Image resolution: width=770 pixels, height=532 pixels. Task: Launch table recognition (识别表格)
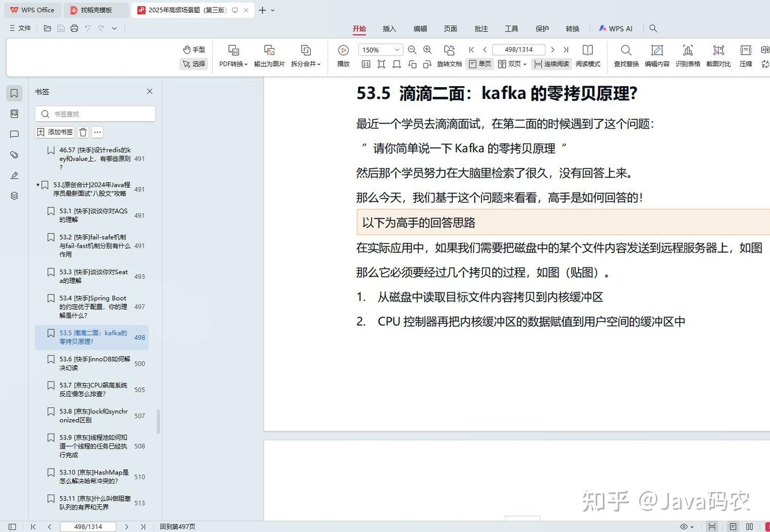688,56
